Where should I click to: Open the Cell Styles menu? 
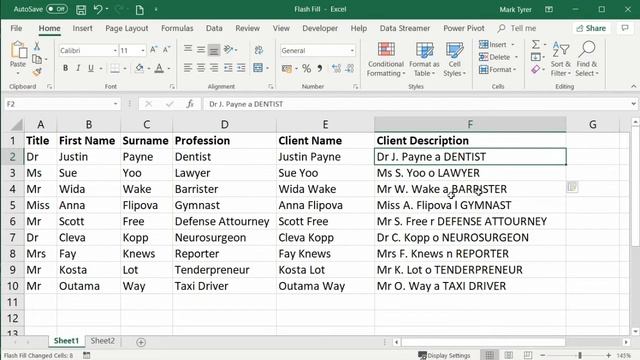pyautogui.click(x=454, y=59)
